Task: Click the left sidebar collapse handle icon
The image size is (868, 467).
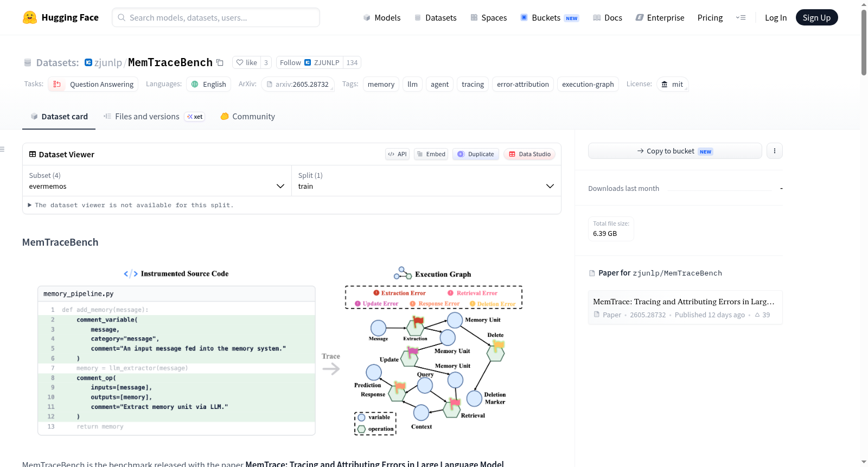Action: (x=2, y=149)
